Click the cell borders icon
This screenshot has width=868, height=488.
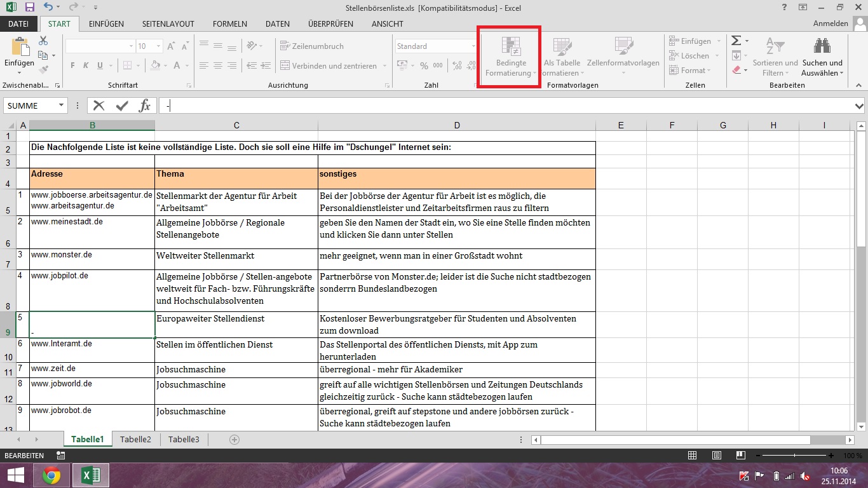127,65
